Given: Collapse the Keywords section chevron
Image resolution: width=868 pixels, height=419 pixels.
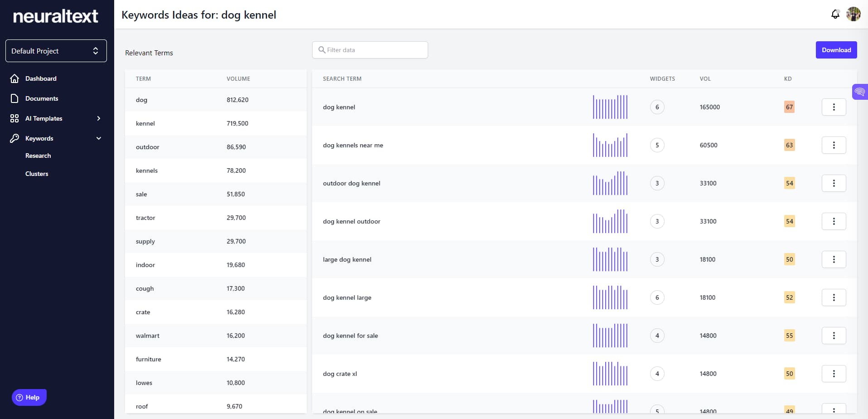Looking at the screenshot, I should pyautogui.click(x=99, y=138).
